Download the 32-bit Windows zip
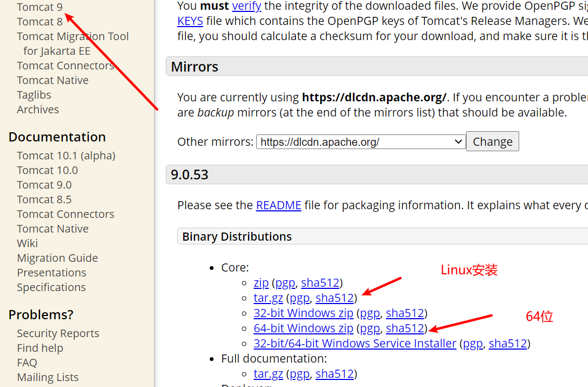 point(303,313)
